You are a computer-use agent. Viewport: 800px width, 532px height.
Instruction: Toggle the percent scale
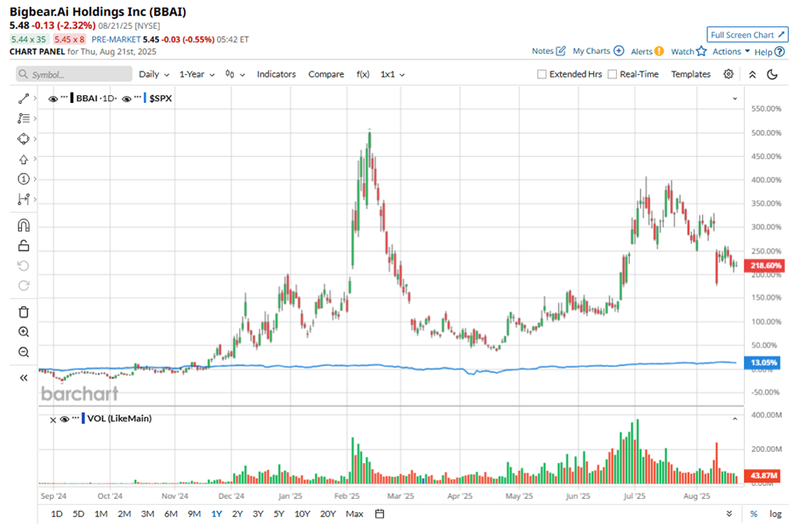pyautogui.click(x=753, y=514)
